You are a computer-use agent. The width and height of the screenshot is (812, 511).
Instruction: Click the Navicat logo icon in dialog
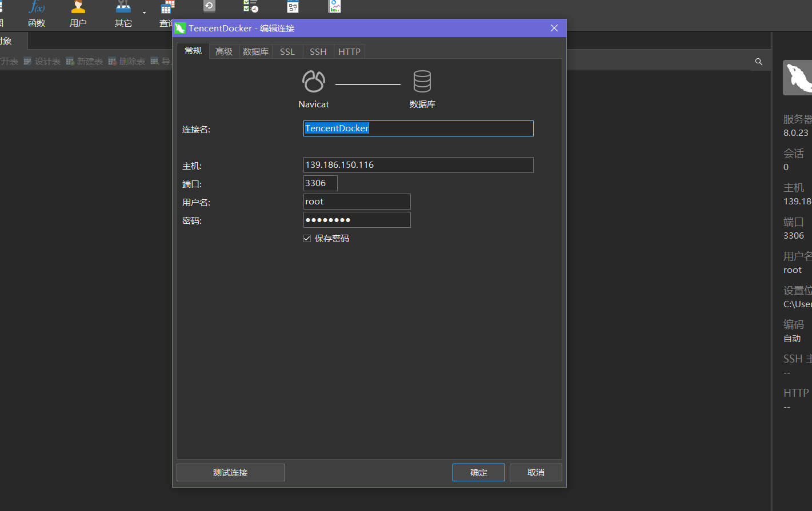[x=314, y=81]
